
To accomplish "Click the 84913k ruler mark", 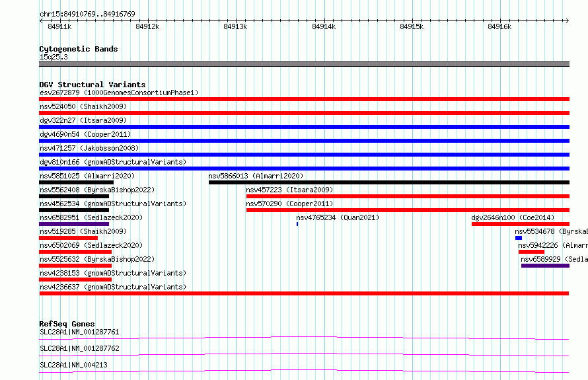I will coord(235,26).
